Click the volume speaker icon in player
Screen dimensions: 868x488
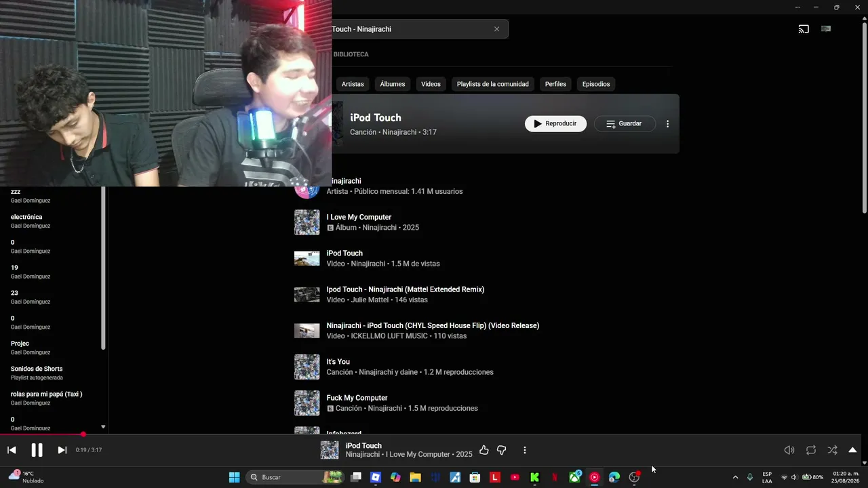point(789,450)
